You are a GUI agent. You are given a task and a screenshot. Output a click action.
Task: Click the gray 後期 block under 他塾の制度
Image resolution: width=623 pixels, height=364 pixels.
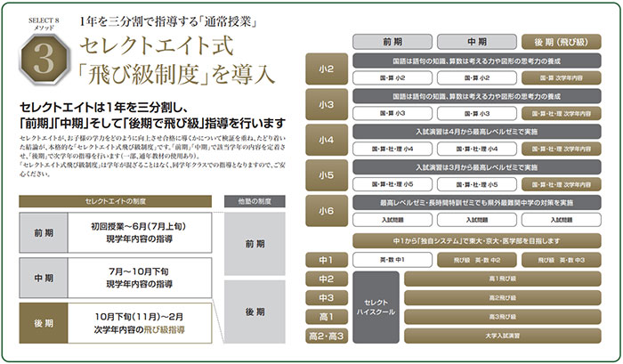point(255,312)
